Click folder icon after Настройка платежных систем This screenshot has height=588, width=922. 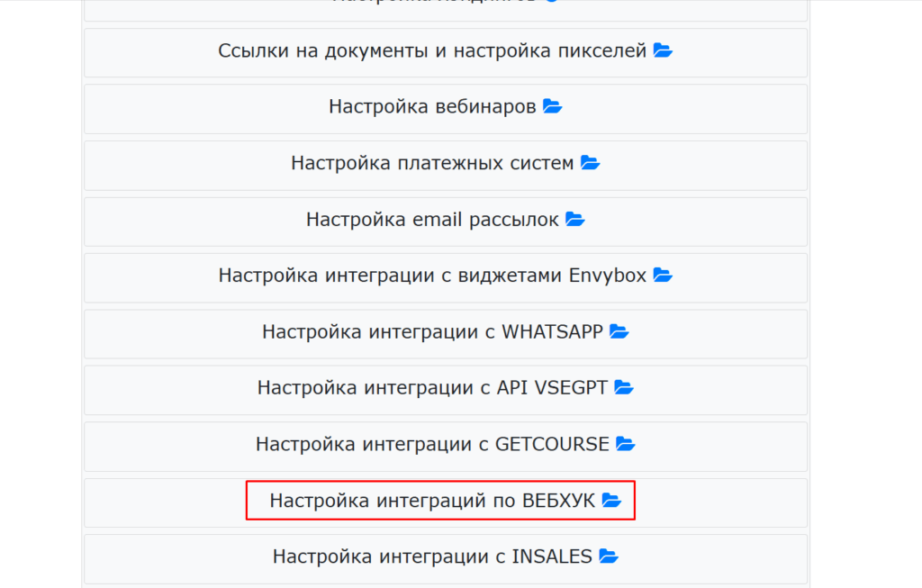click(x=590, y=163)
